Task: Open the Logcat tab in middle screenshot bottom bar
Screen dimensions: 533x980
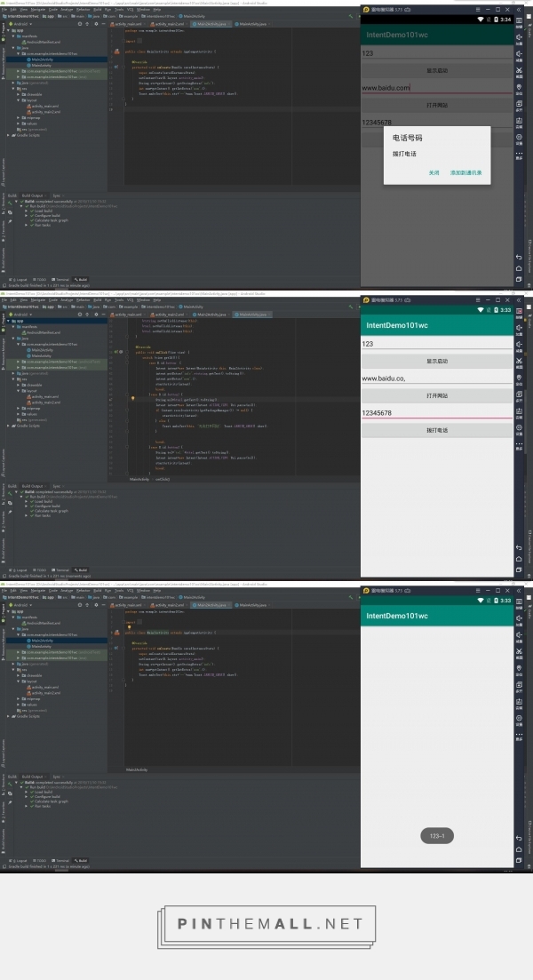Action: 20,570
